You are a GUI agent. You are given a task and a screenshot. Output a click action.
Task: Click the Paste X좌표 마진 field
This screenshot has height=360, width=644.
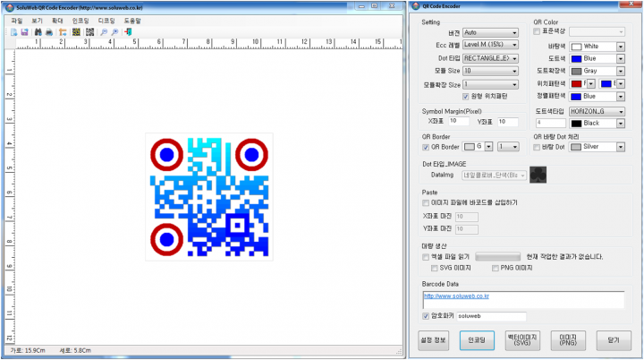point(467,217)
